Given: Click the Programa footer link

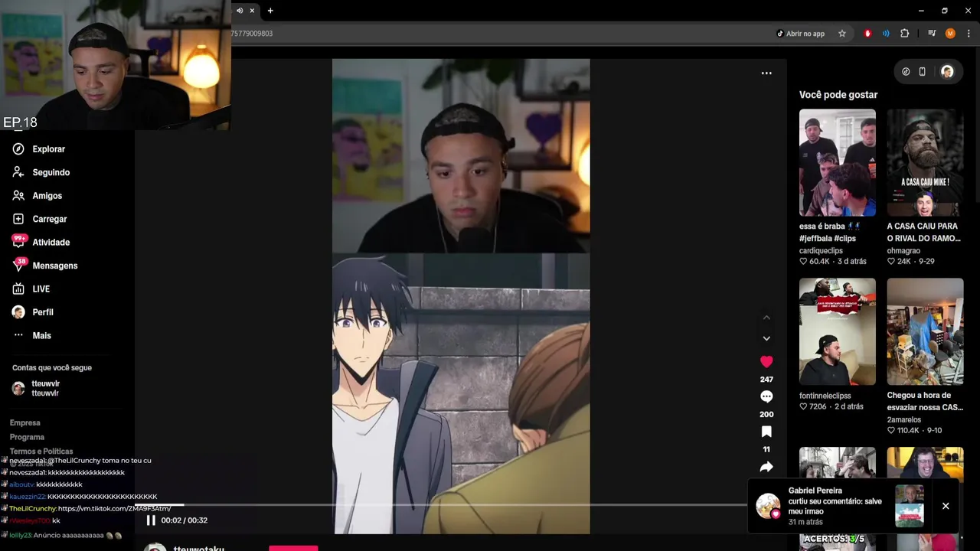Looking at the screenshot, I should [x=27, y=437].
